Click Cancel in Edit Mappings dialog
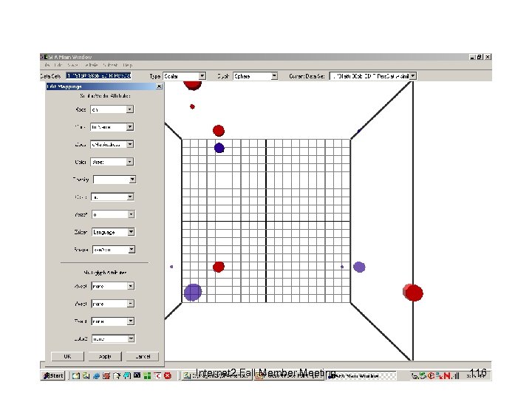532x399 pixels. (x=143, y=356)
